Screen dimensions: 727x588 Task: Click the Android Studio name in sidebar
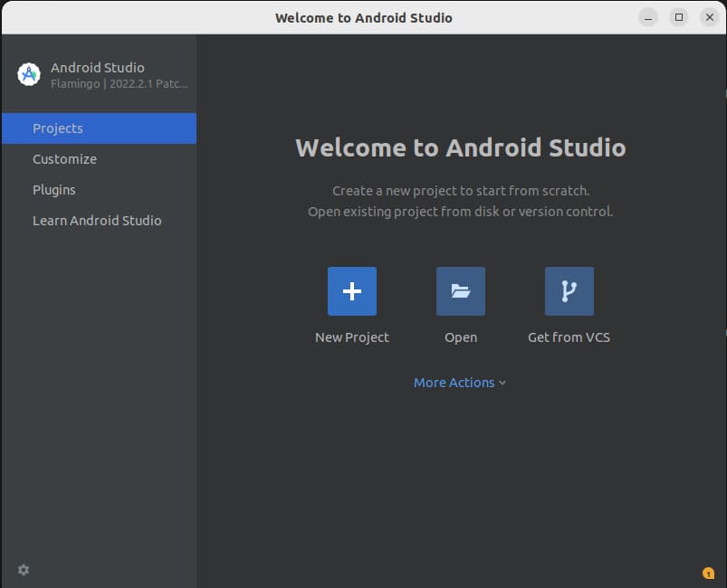click(x=98, y=68)
